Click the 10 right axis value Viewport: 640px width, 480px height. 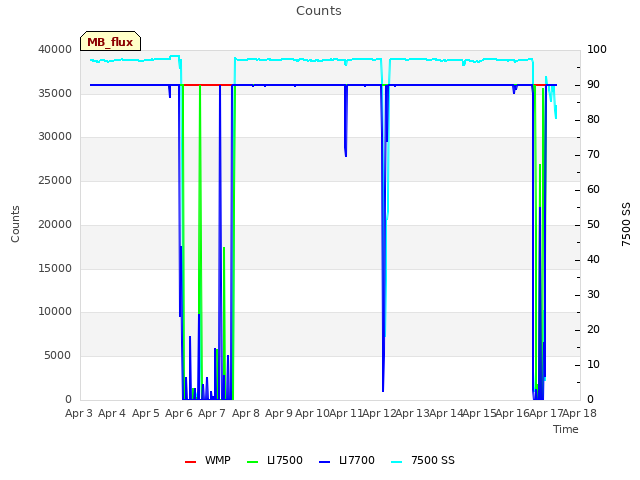[x=593, y=364]
